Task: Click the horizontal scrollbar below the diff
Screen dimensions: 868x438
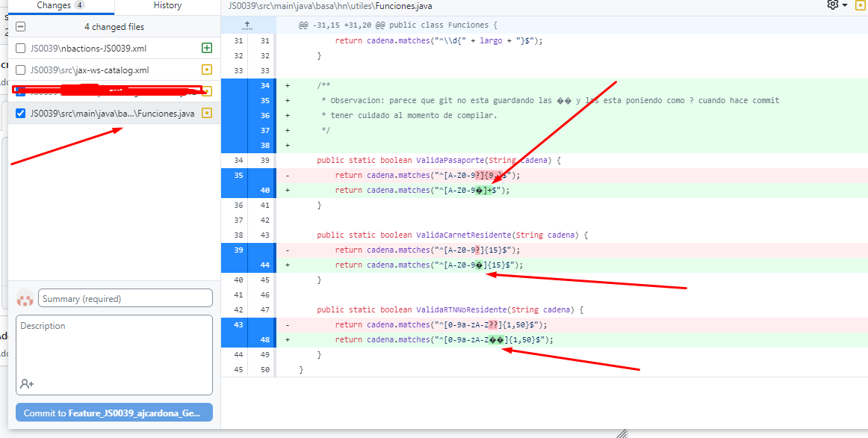Action: [x=523, y=432]
